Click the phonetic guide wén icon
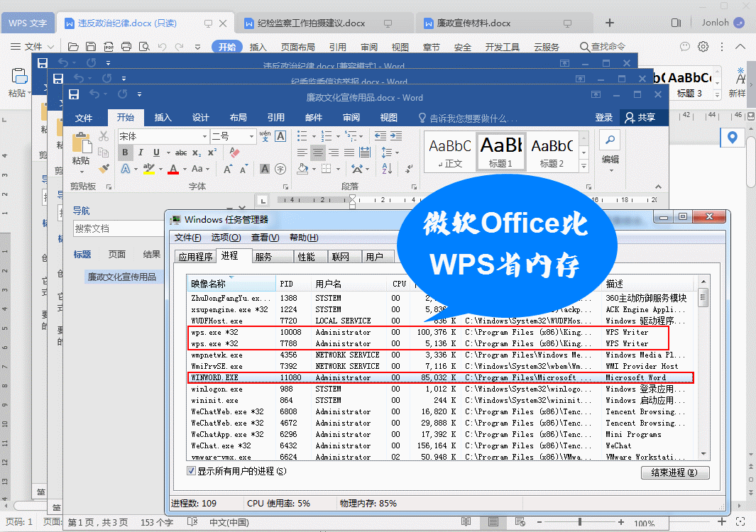Viewport: 756px width, 532px height. click(265, 136)
